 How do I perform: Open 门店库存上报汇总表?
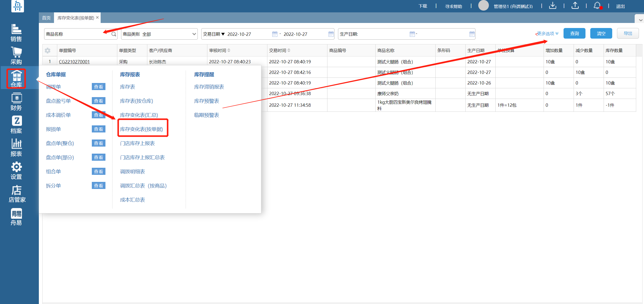pyautogui.click(x=142, y=157)
